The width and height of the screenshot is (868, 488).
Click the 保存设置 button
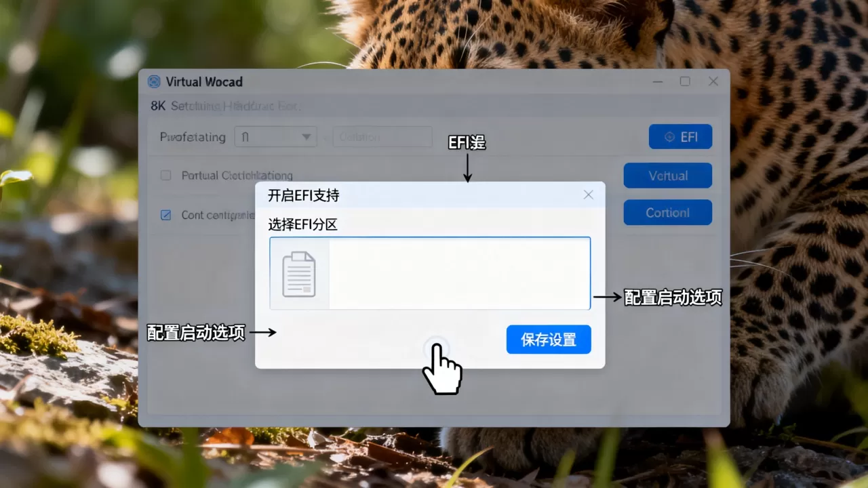click(x=549, y=340)
